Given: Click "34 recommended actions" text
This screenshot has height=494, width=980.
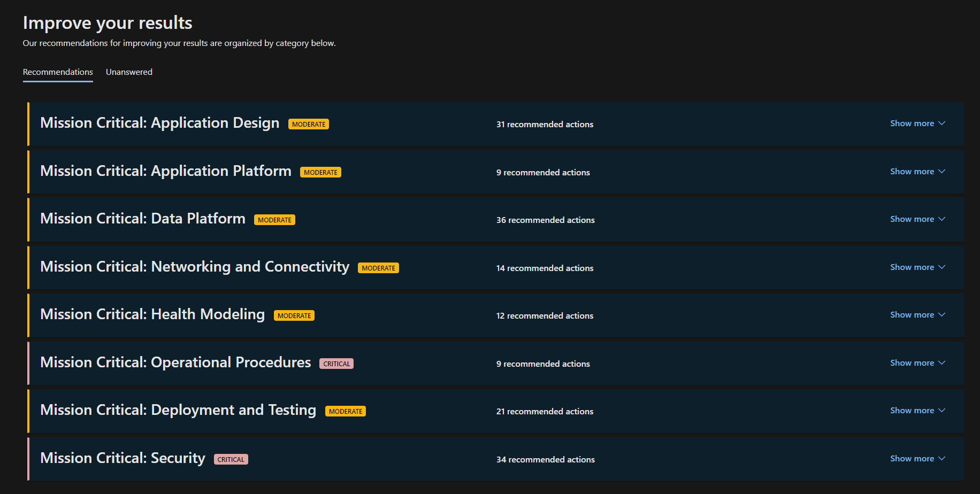Looking at the screenshot, I should [546, 459].
